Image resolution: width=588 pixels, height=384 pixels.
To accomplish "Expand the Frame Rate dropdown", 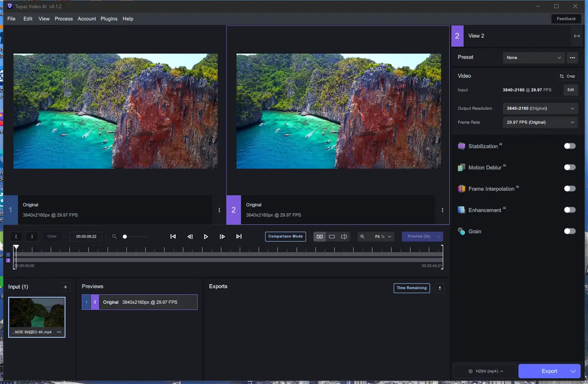I will [540, 122].
